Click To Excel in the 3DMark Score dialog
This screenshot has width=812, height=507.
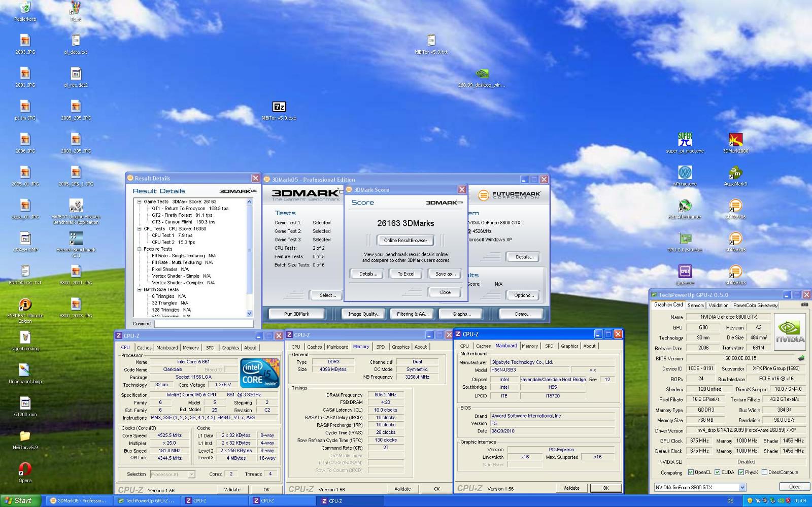pyautogui.click(x=405, y=274)
